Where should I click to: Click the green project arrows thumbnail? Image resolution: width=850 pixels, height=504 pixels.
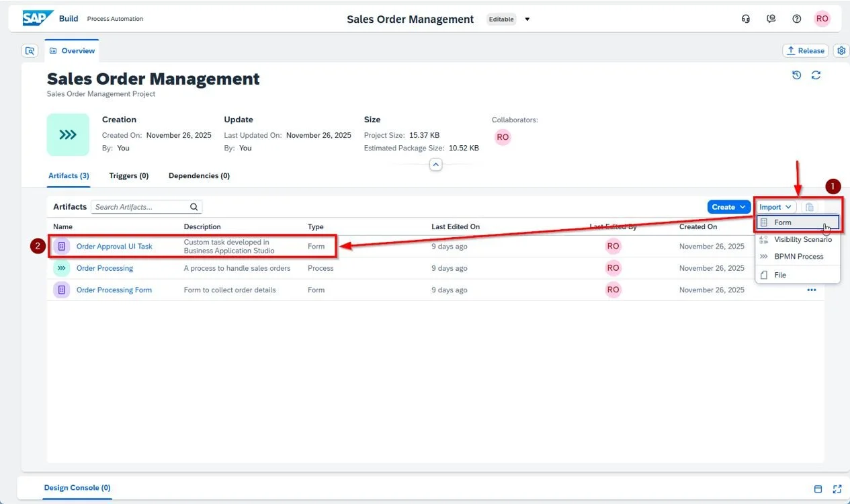point(68,135)
